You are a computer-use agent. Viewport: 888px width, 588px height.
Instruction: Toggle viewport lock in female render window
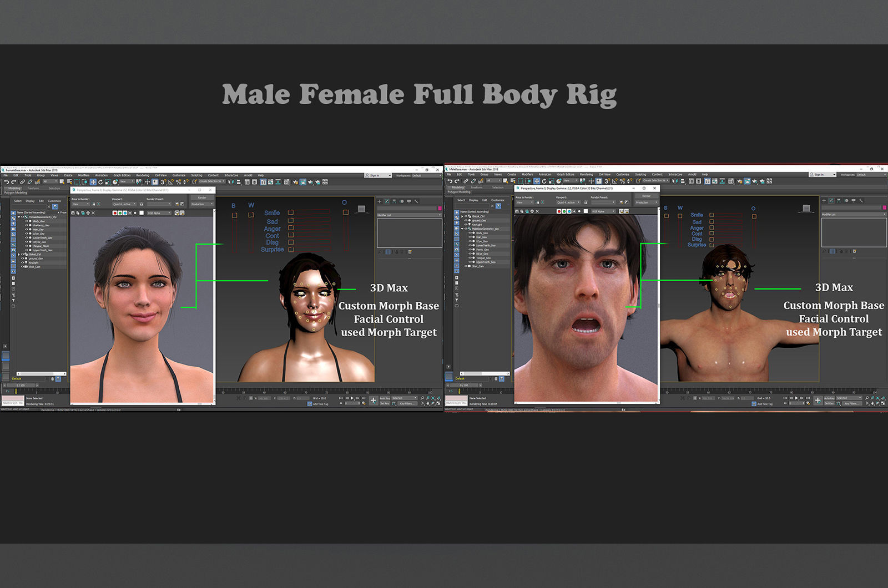click(142, 204)
